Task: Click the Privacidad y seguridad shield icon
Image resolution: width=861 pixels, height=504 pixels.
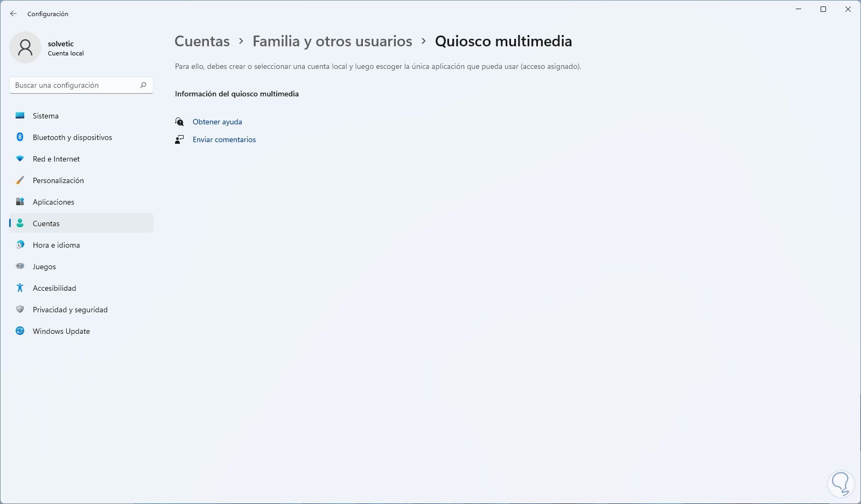Action: click(x=20, y=310)
